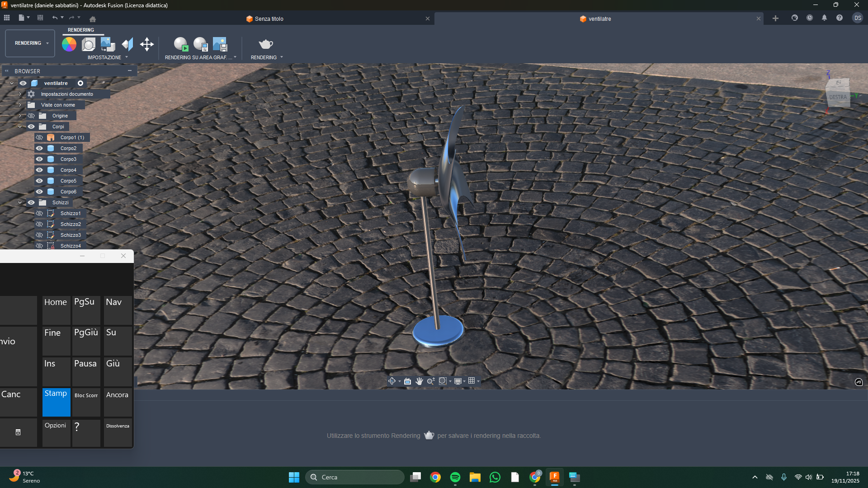
Task: Select the Texture Map Controls icon
Action: click(x=127, y=44)
